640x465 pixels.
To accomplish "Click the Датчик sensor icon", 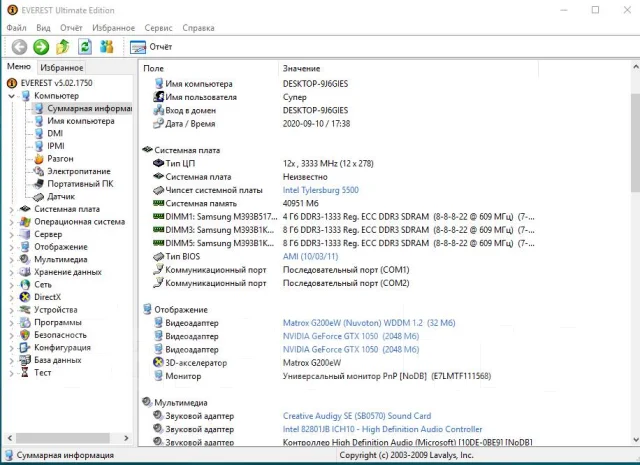I will click(38, 197).
